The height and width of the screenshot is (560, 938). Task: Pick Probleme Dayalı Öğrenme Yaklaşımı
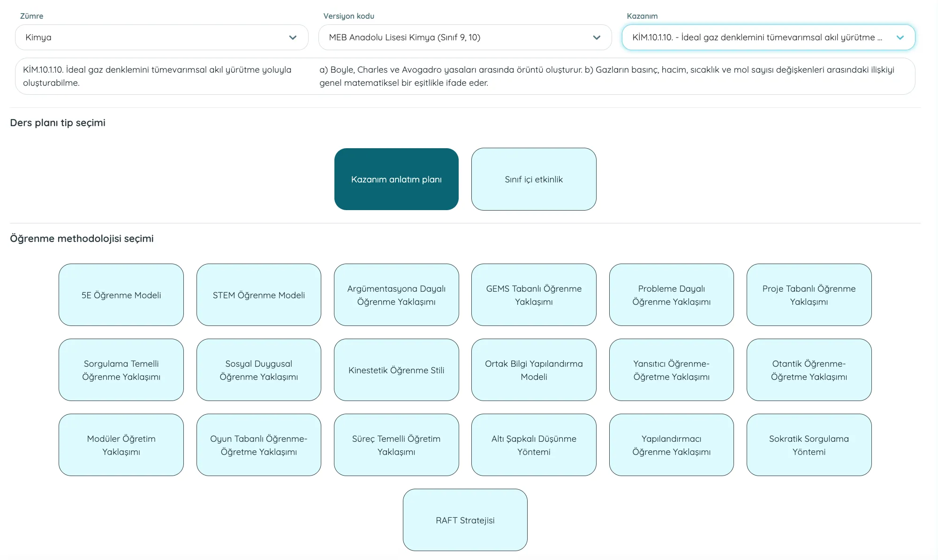672,295
